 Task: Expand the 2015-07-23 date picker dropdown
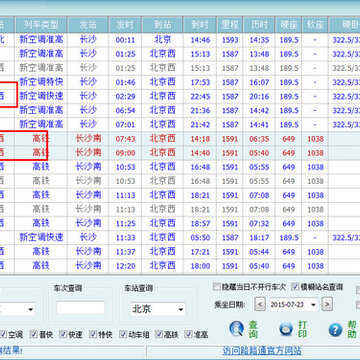(x=313, y=304)
